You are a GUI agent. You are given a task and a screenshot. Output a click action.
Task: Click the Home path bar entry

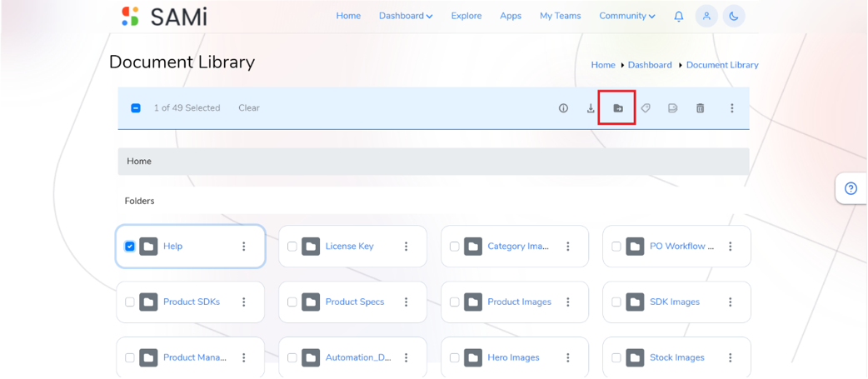point(139,162)
